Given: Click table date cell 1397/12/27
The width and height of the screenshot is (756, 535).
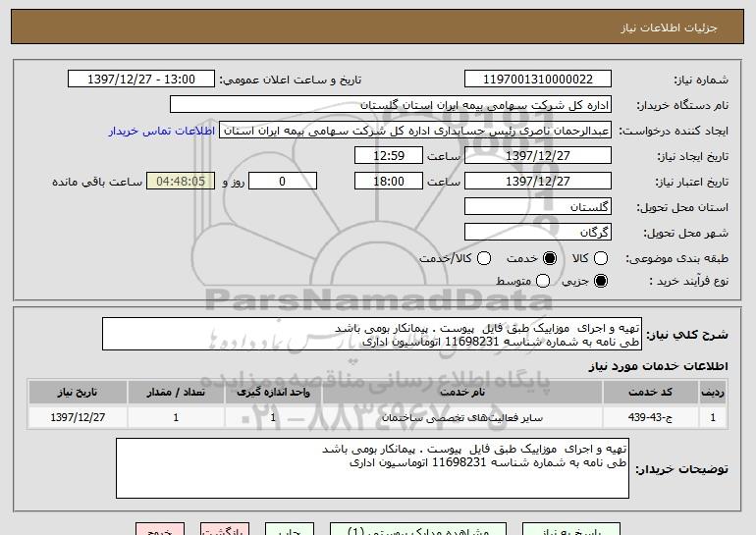Looking at the screenshot, I should 78,417.
